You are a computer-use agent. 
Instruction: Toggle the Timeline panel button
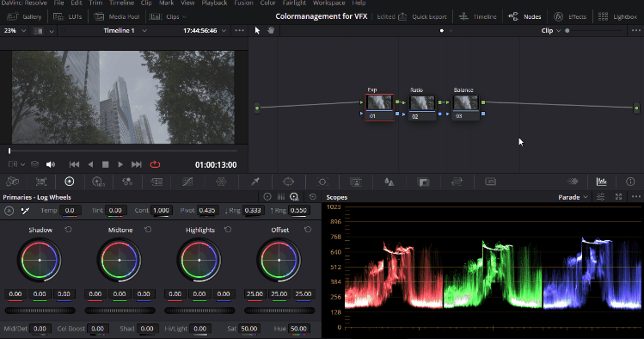tap(478, 17)
